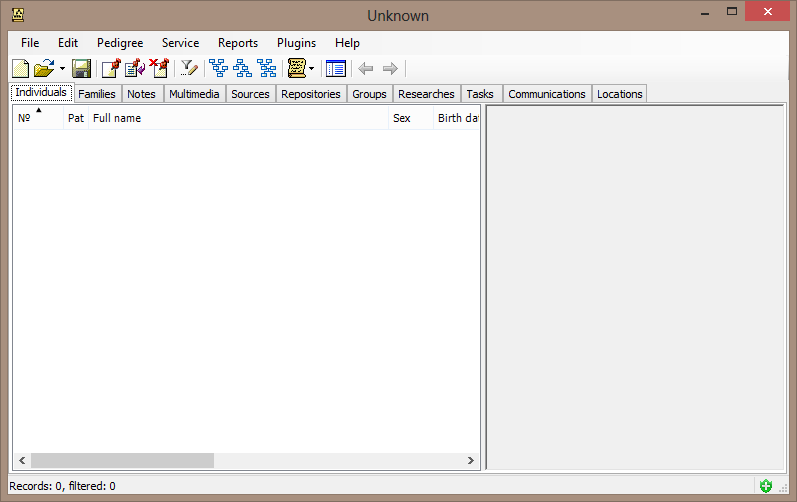Viewport: 797px width, 502px height.
Task: Open the Plugins menu
Action: tap(296, 43)
